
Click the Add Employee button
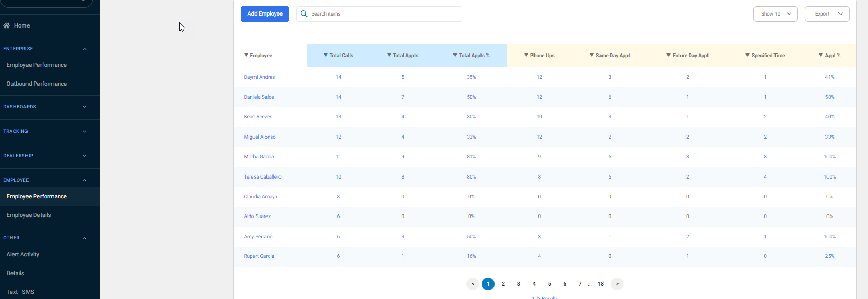pyautogui.click(x=265, y=14)
